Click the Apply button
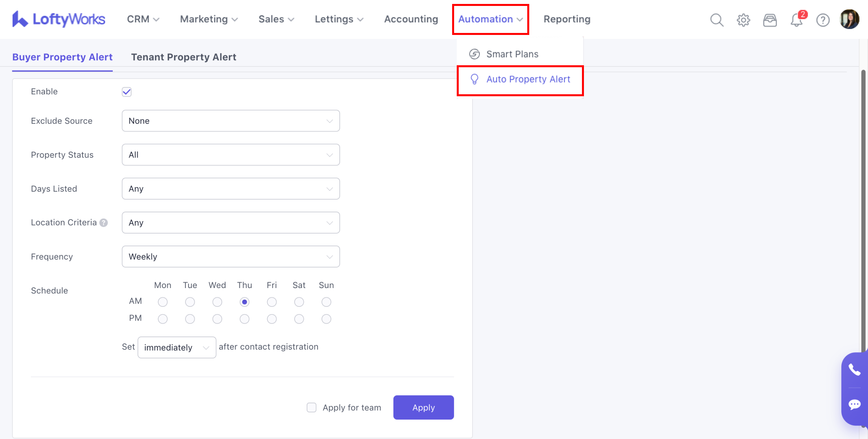 point(423,407)
